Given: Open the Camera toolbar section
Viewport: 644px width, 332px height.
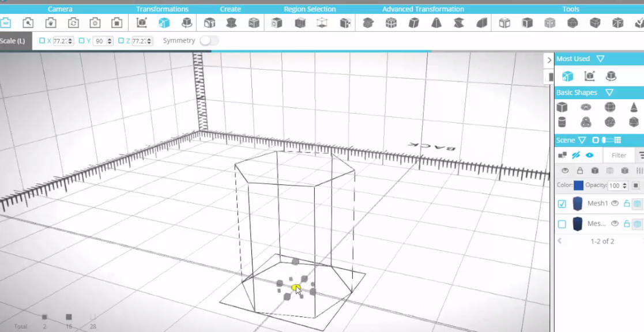Looking at the screenshot, I should [60, 9].
